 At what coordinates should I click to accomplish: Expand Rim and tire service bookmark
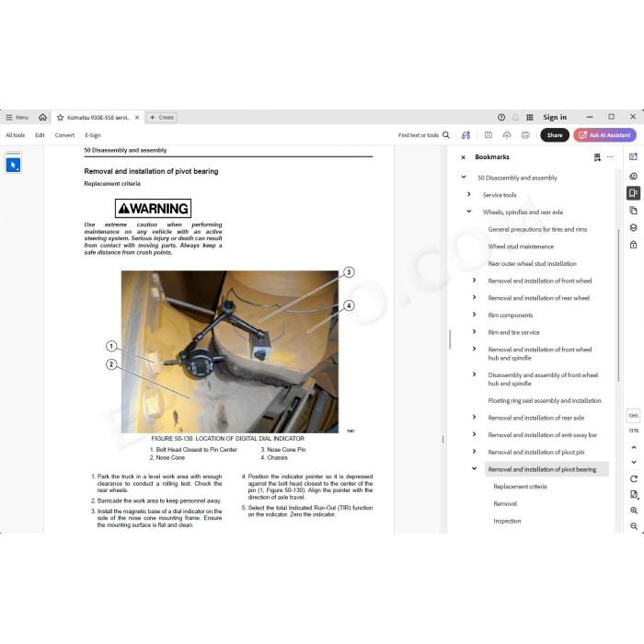475,332
